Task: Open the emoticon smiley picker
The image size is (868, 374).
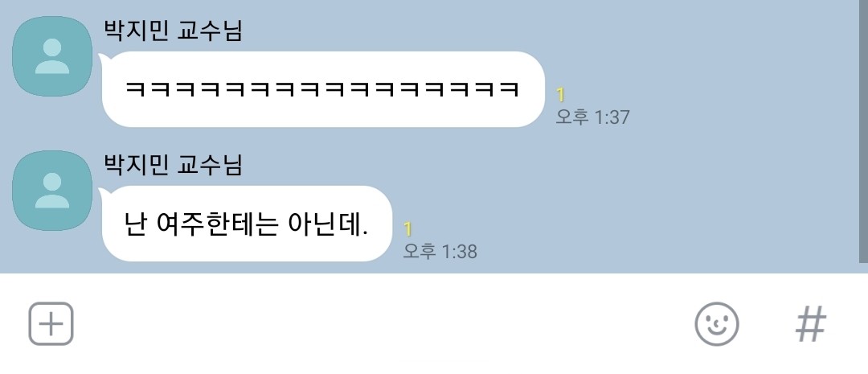Action: coord(716,323)
